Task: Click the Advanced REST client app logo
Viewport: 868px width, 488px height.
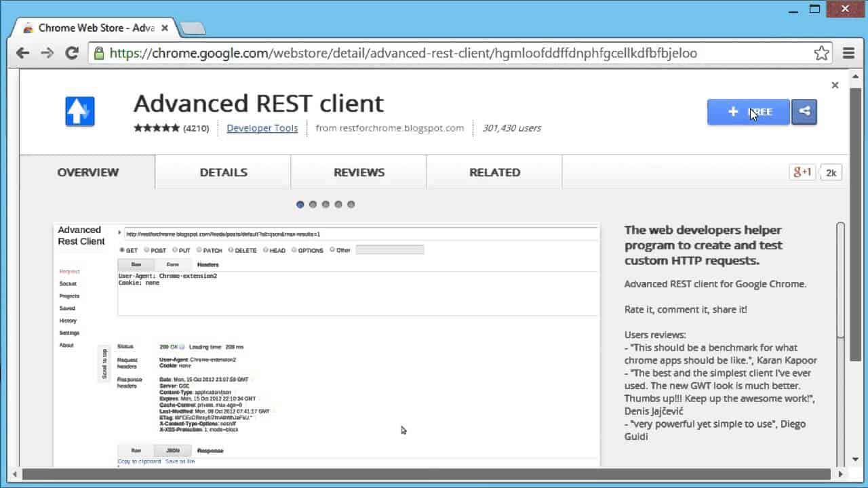Action: [79, 110]
